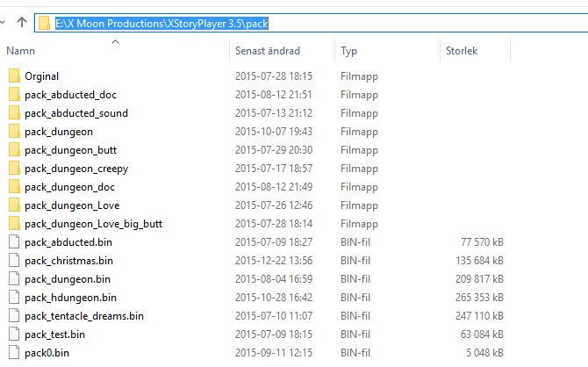Screen dimensions: 588x367
Task: Open the recent locations dropdown chevron
Action: point(2,23)
